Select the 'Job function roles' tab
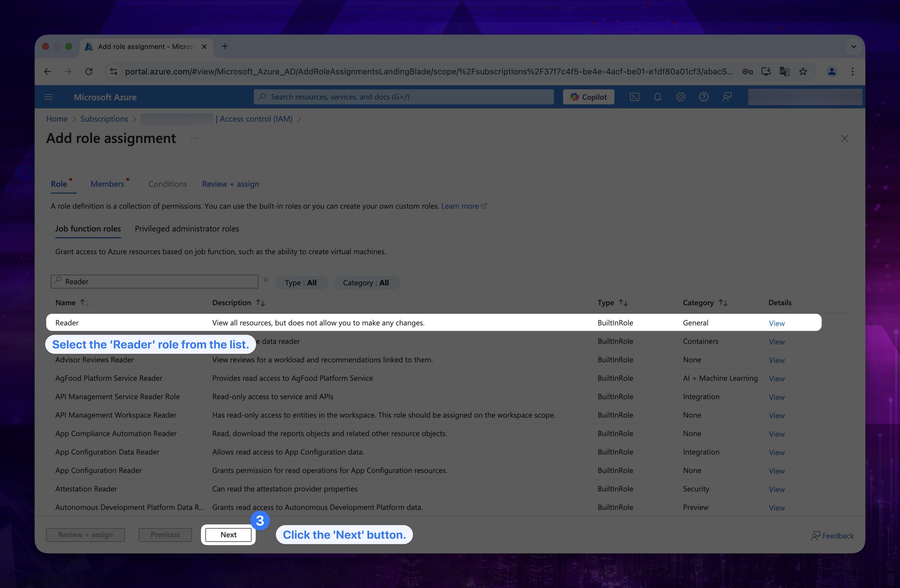 coord(88,228)
